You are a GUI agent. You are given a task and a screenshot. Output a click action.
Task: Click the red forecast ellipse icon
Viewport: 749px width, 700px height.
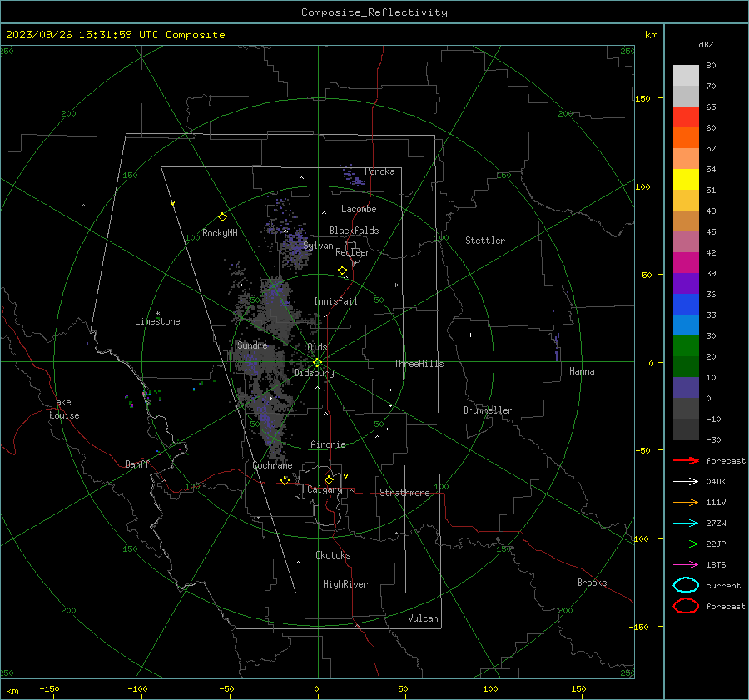(x=686, y=606)
